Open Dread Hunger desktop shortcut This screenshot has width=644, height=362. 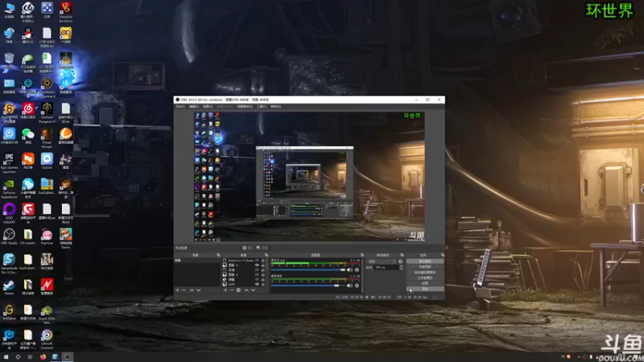pyautogui.click(x=47, y=138)
